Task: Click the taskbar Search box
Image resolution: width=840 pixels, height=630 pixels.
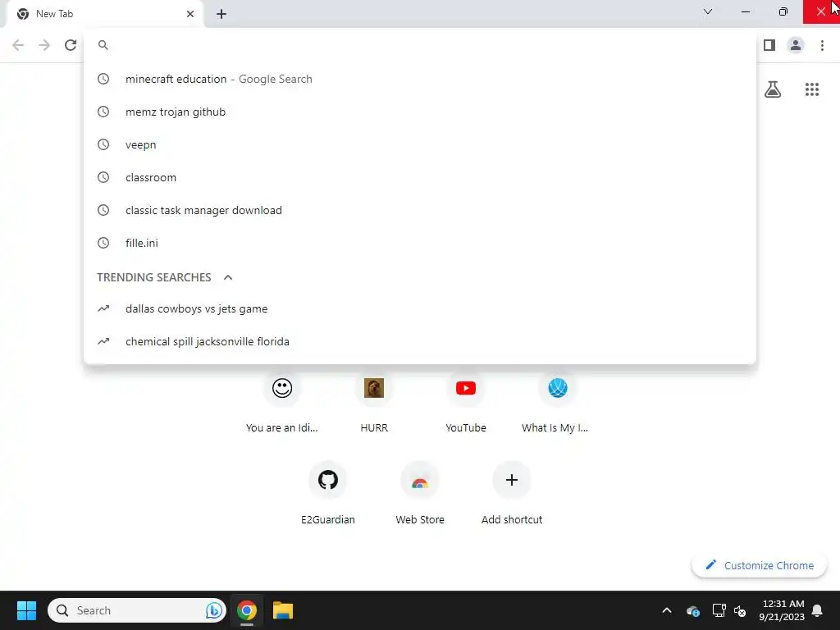Action: 137,610
